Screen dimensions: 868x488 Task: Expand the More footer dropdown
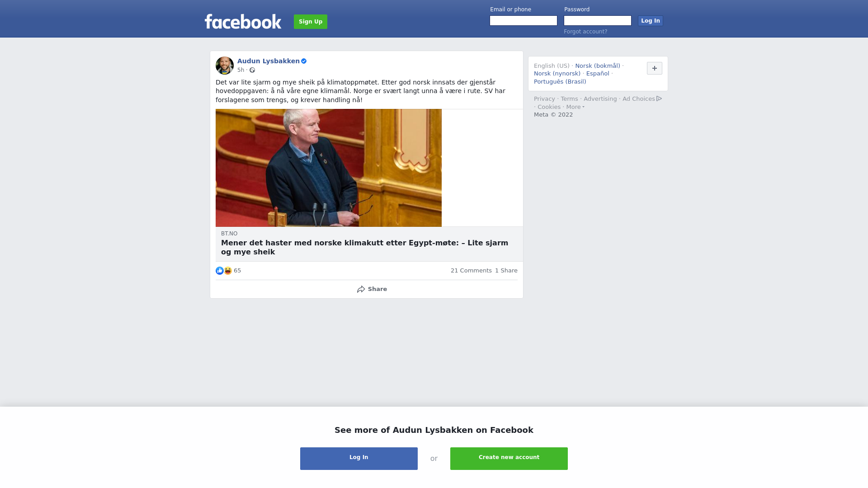pos(575,107)
